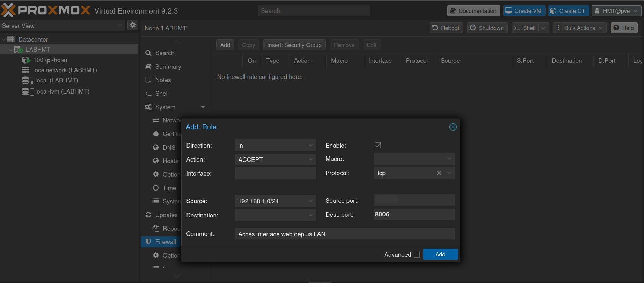Click the Network arrows icon
Viewport: 644px width, 283px height.
pos(156,120)
